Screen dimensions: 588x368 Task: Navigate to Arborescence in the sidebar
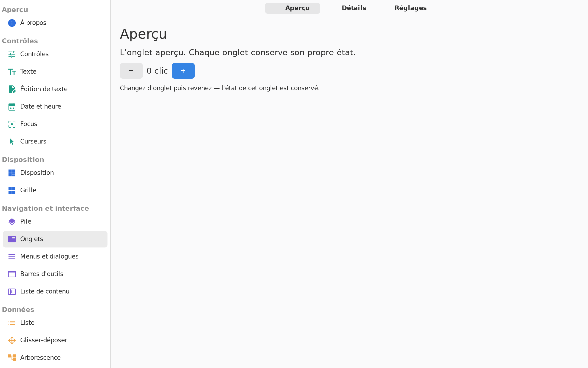[55, 358]
